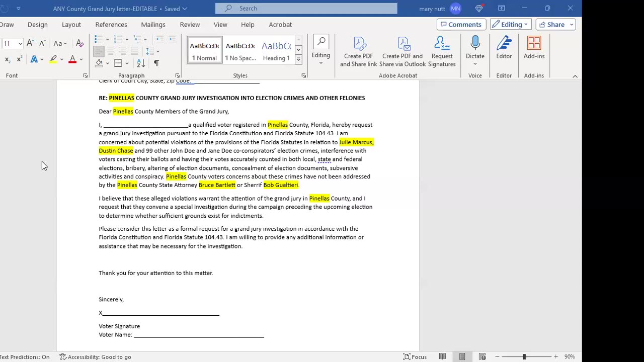Viewport: 644px width, 362px height.
Task: Open the Editing find/replace group
Action: pyautogui.click(x=321, y=51)
